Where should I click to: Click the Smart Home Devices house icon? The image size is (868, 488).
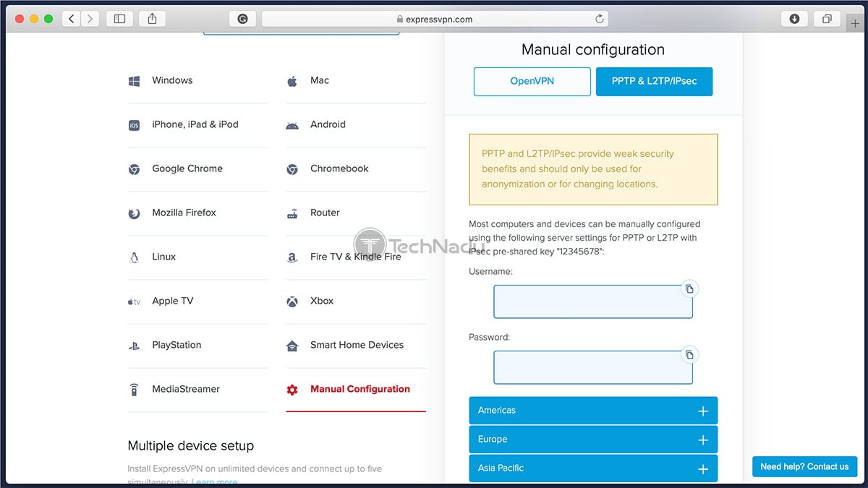click(292, 346)
